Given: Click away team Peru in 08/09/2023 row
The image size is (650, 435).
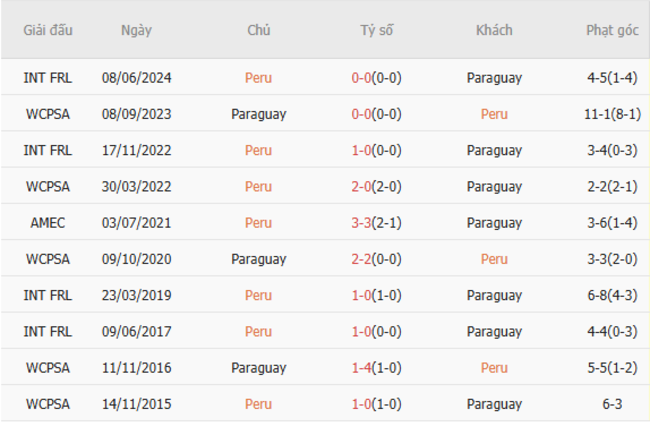Looking at the screenshot, I should tap(494, 114).
